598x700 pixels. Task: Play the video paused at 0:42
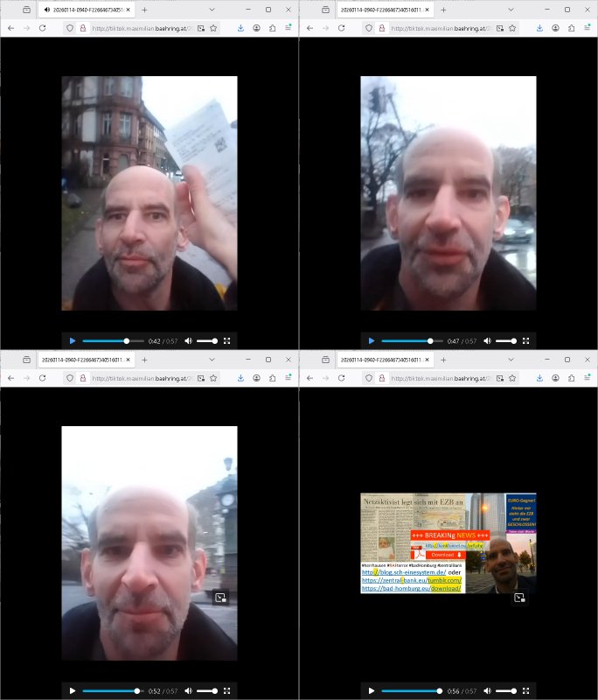coord(73,340)
